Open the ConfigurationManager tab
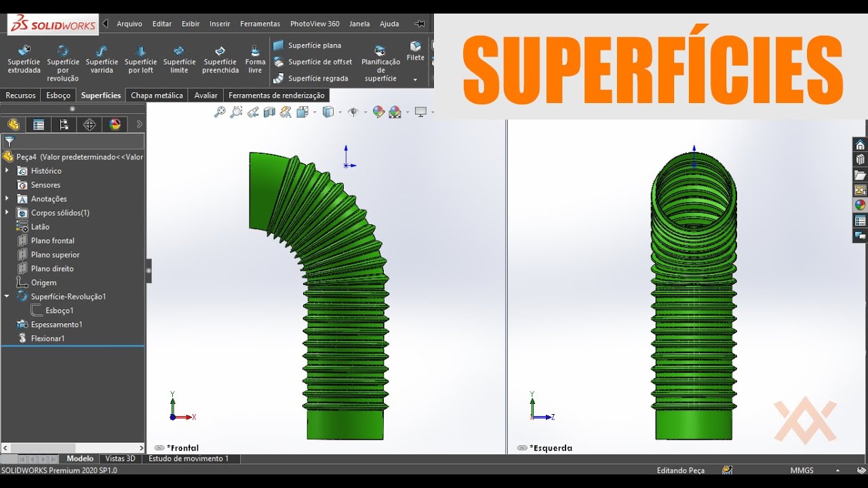This screenshot has width=868, height=488. click(x=64, y=125)
